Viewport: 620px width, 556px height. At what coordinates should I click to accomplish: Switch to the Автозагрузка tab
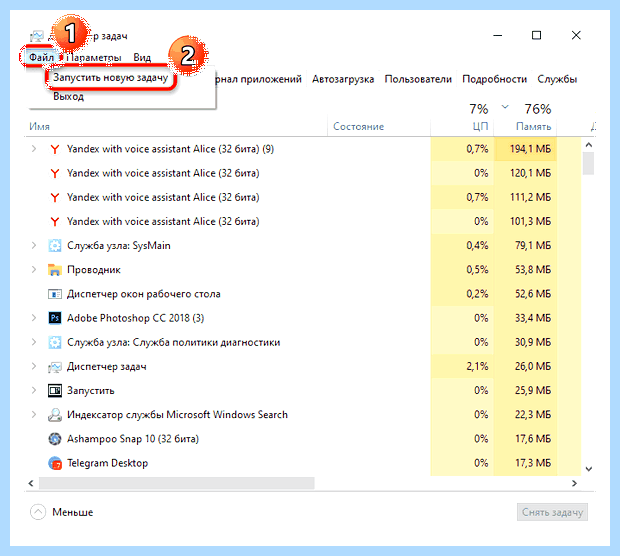point(343,79)
